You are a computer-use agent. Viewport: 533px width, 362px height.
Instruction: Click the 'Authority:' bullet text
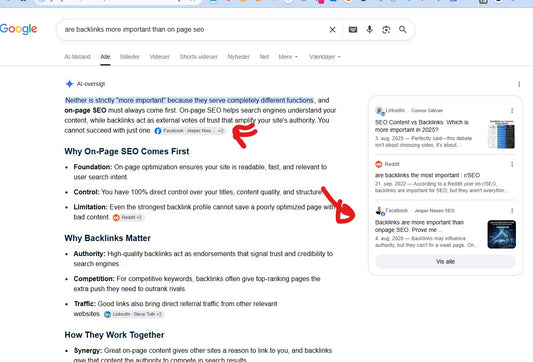203,259
